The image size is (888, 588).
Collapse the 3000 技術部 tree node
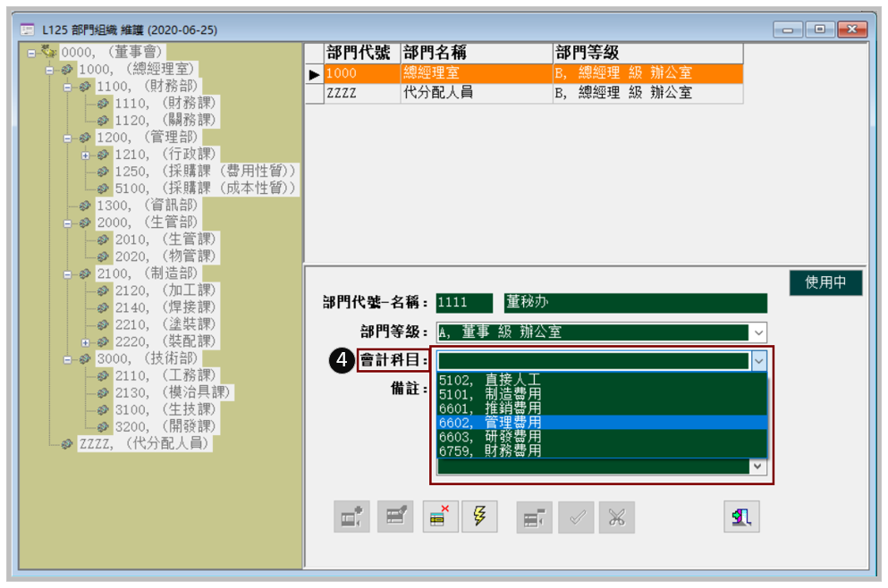[67, 359]
